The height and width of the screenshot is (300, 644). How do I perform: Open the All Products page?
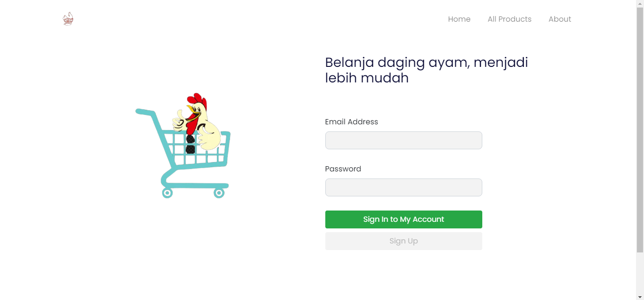tap(509, 19)
